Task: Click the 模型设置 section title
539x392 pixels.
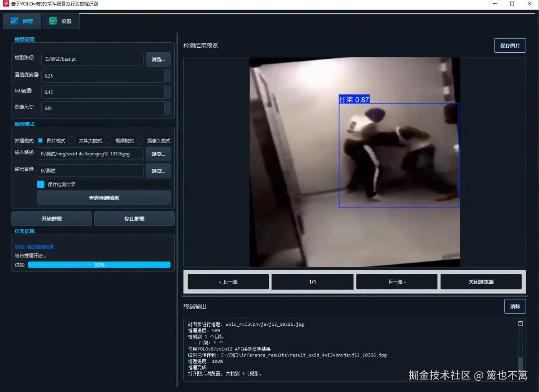Action: pos(25,40)
